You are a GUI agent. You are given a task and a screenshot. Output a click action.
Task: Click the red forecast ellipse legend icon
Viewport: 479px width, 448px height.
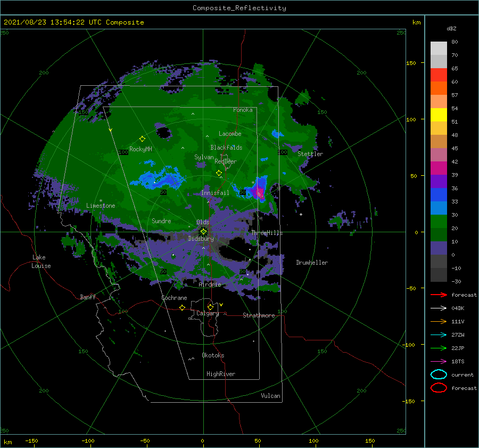tap(439, 388)
